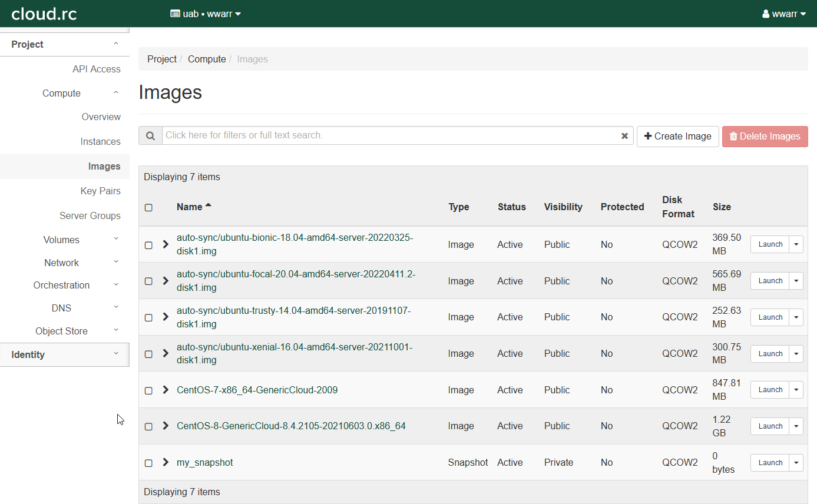Viewport: 817px width, 504px height.
Task: Click the Create Image button
Action: click(677, 136)
